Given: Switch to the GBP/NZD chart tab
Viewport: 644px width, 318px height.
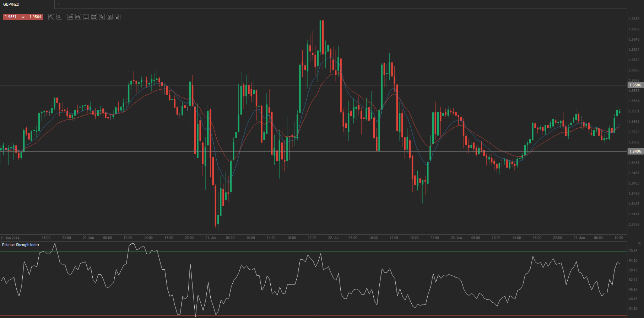Looking at the screenshot, I should tap(11, 4).
